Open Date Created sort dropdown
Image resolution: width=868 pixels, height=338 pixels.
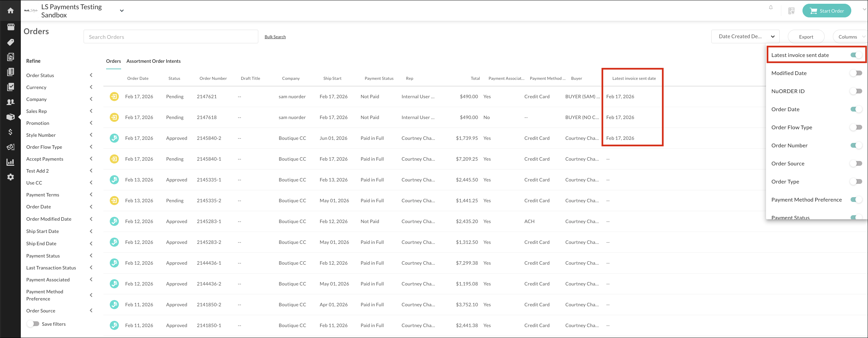pos(745,36)
